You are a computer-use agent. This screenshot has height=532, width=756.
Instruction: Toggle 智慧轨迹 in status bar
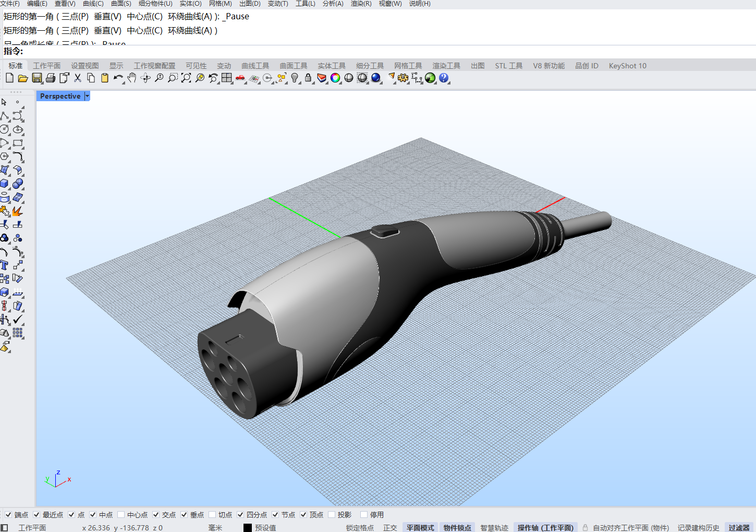(x=494, y=528)
